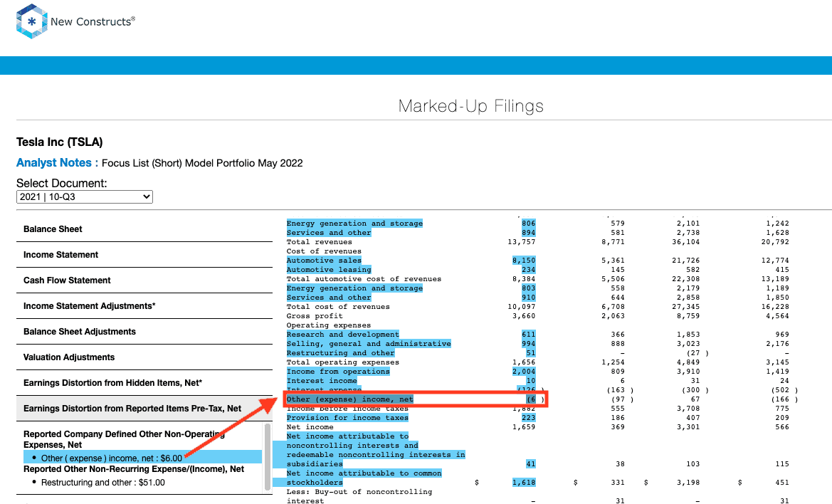
Task: Click highlighted 'Restructuring and other' line in filing
Action: [341, 353]
